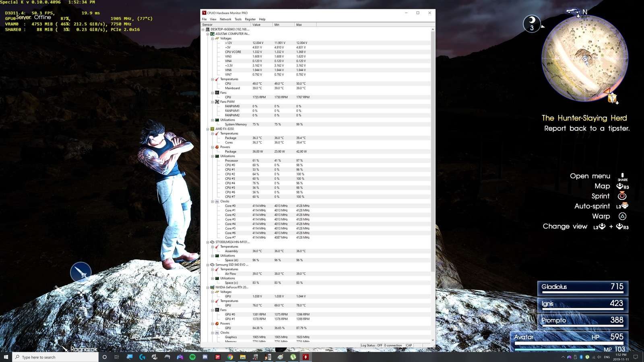644x362 pixels.
Task: Open Google Chrome from the taskbar
Action: click(x=230, y=357)
